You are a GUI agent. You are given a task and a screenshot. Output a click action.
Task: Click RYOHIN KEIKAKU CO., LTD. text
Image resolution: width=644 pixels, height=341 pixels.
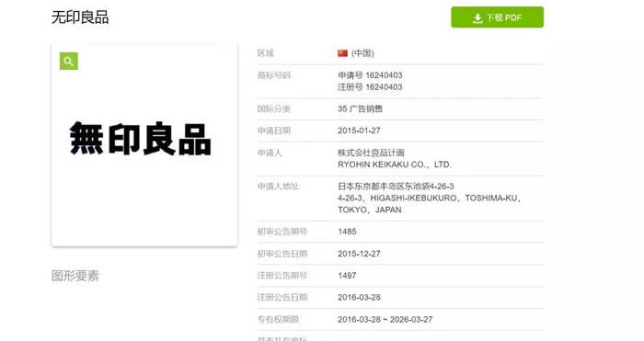(x=395, y=165)
